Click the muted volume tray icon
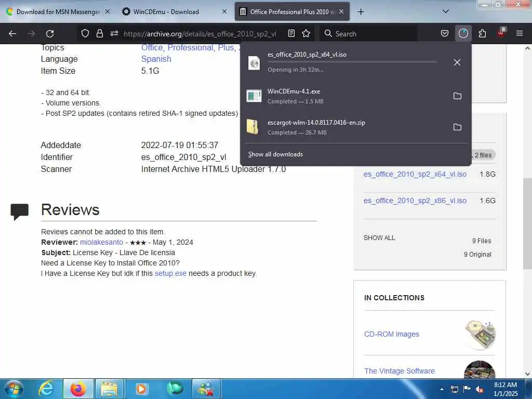Viewport: 532px width, 399px height. pyautogui.click(x=480, y=389)
